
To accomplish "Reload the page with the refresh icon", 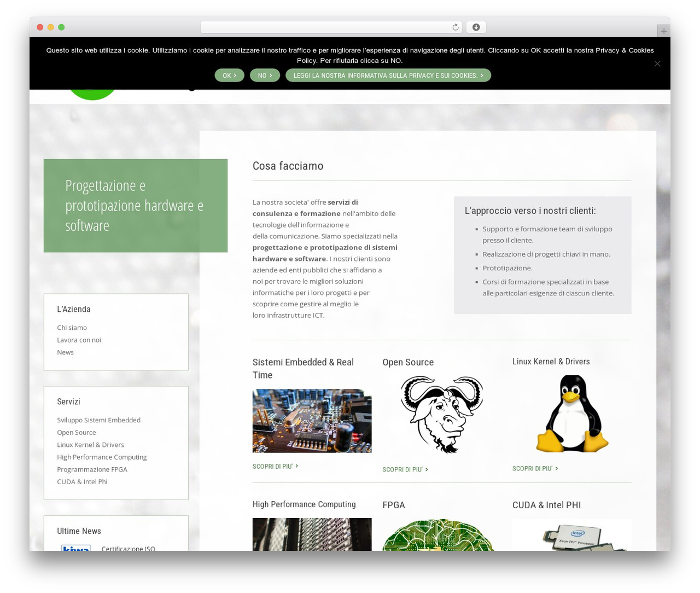I will coord(455,27).
